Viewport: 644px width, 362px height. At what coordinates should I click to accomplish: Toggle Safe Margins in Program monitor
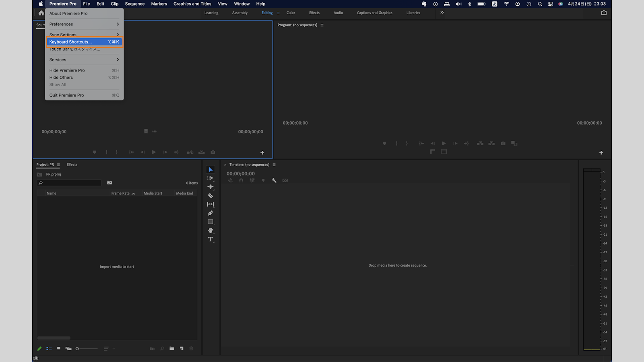[x=444, y=152]
